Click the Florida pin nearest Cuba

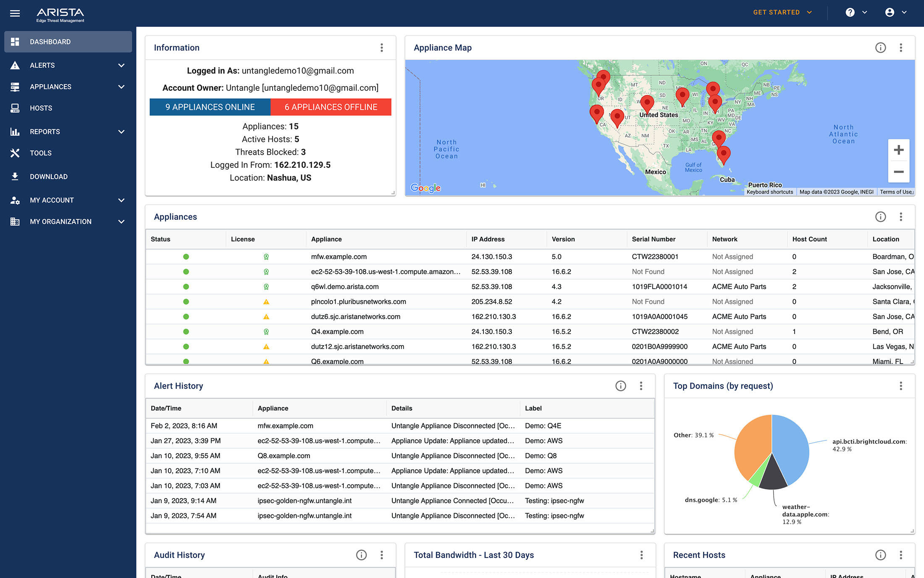(723, 154)
